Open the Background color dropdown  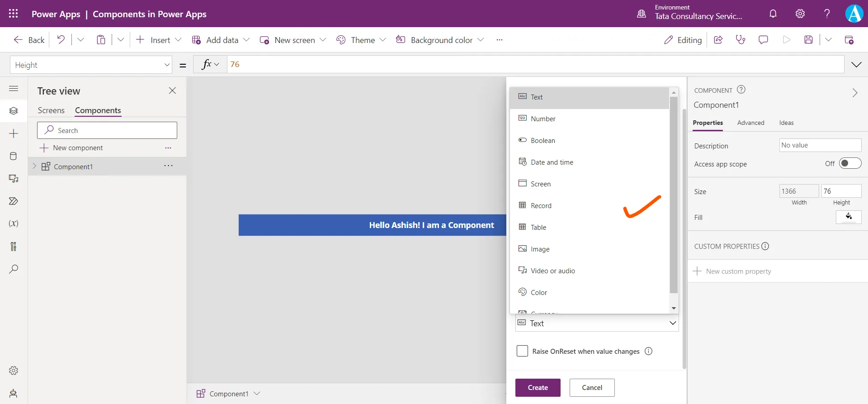point(481,40)
